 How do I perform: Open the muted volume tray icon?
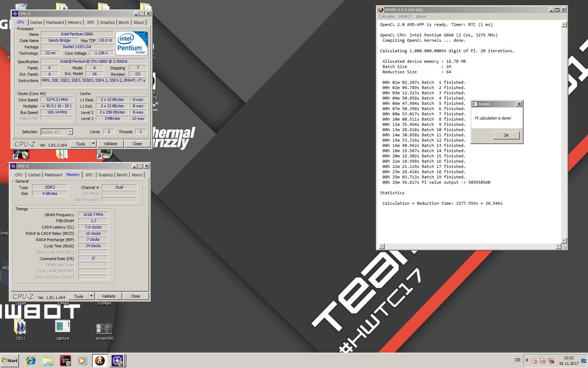point(534,361)
